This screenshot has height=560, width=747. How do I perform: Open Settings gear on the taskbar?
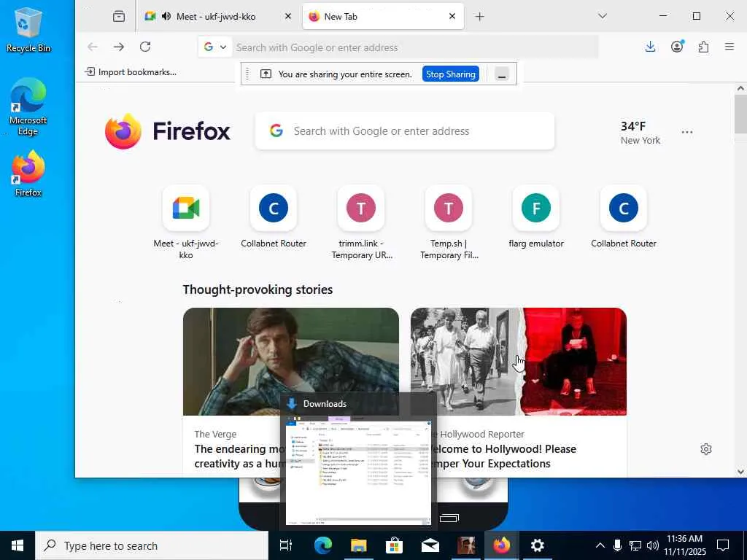(x=538, y=545)
